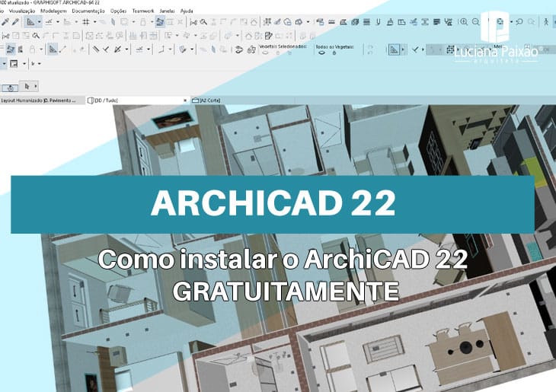The height and width of the screenshot is (392, 556).
Task: Click the marquee rectangle tool icon
Action: [x=124, y=22]
